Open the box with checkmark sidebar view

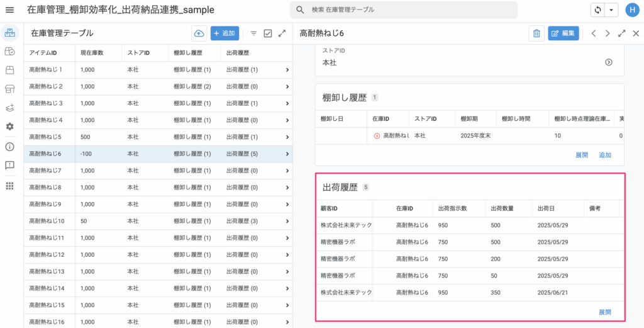tap(10, 52)
